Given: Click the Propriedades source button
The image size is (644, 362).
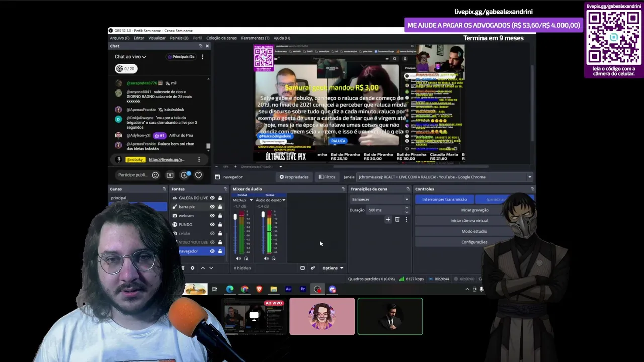Looking at the screenshot, I should (x=294, y=177).
